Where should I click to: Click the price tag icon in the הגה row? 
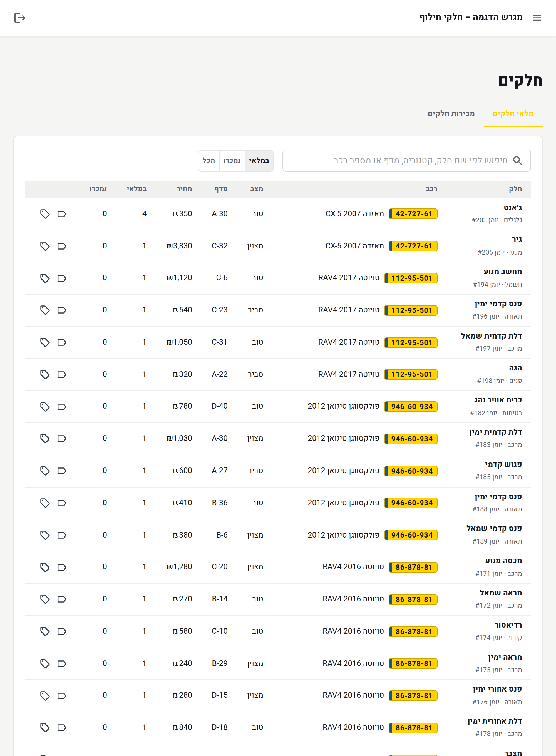click(45, 374)
